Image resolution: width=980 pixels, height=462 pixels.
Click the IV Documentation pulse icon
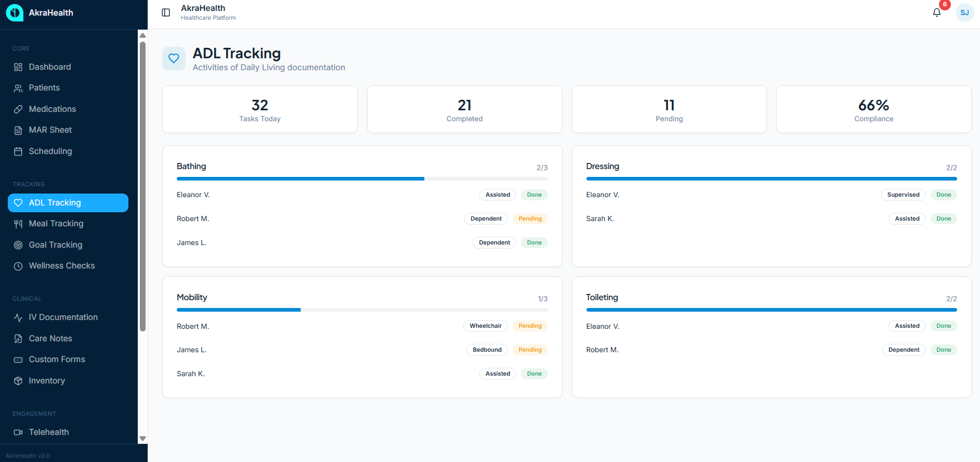pos(18,317)
